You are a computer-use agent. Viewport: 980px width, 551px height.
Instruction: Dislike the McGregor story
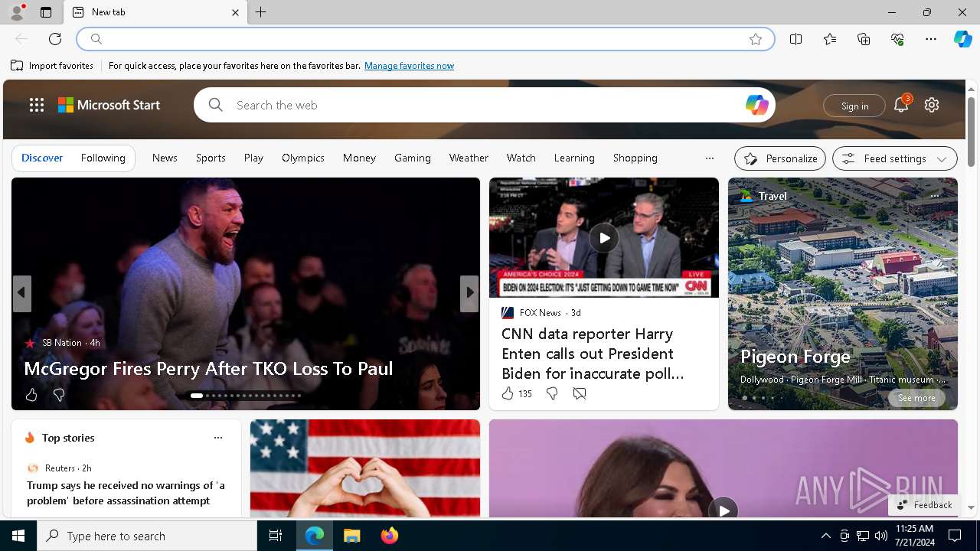click(x=59, y=395)
